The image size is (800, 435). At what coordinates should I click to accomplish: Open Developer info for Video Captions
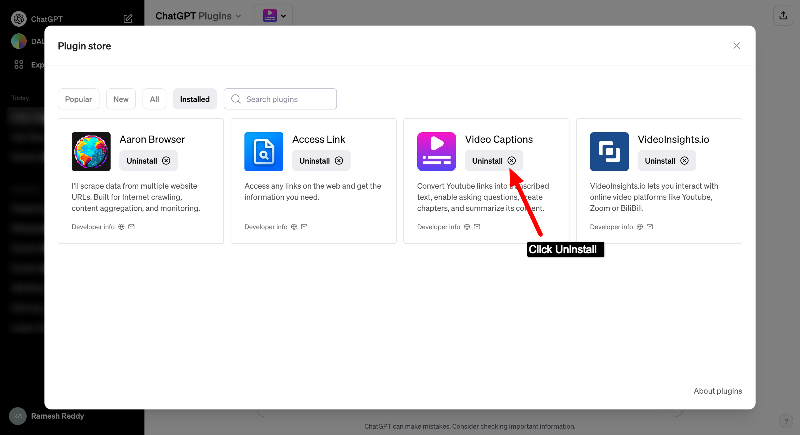tap(438, 227)
